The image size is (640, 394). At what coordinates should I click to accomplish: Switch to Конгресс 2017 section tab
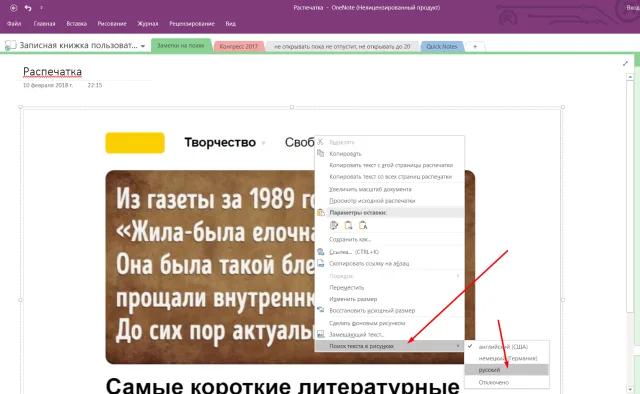click(x=238, y=47)
